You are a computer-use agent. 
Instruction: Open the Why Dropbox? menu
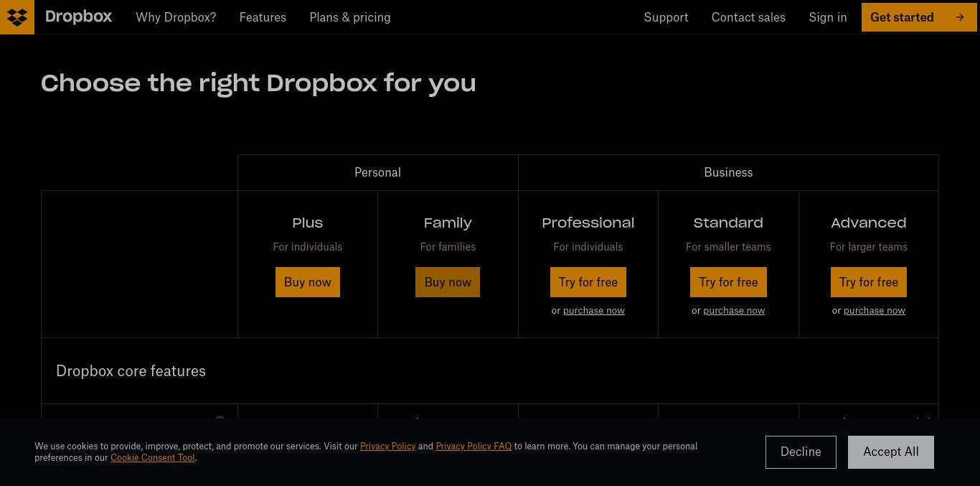[176, 17]
